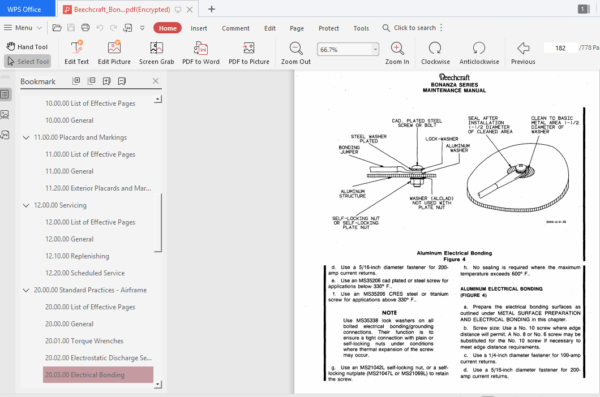
Task: Toggle the Select Tool mode
Action: point(28,61)
